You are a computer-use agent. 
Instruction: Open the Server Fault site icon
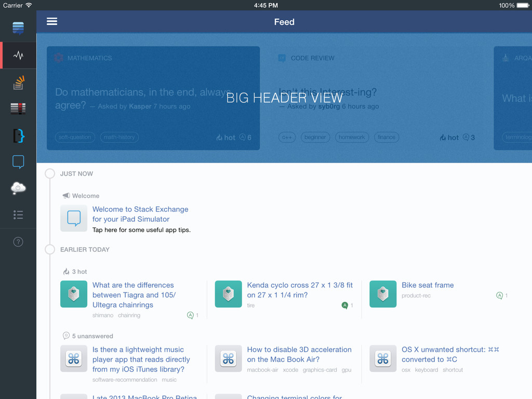click(x=18, y=109)
